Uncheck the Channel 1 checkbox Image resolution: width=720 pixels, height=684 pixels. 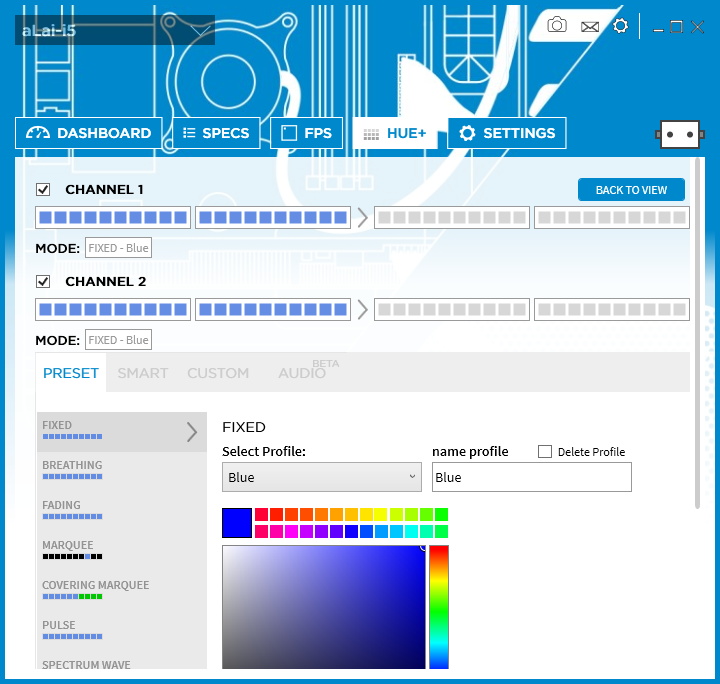click(x=44, y=190)
